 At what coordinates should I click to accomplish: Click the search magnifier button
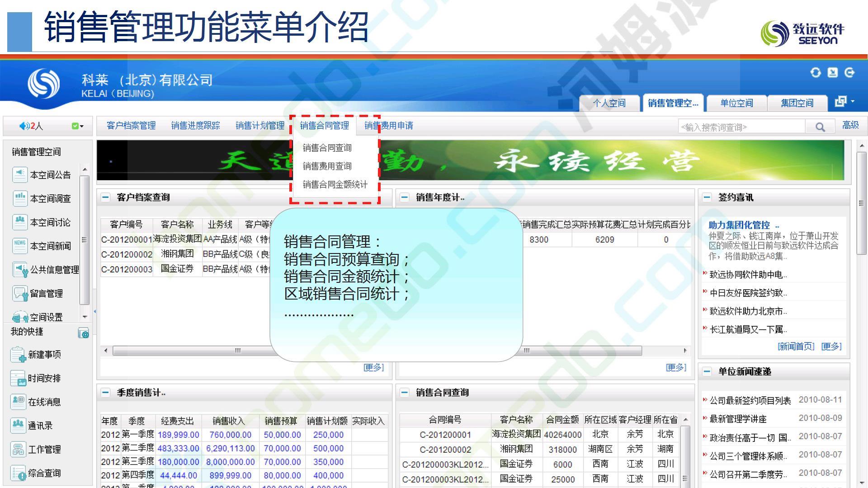click(820, 127)
